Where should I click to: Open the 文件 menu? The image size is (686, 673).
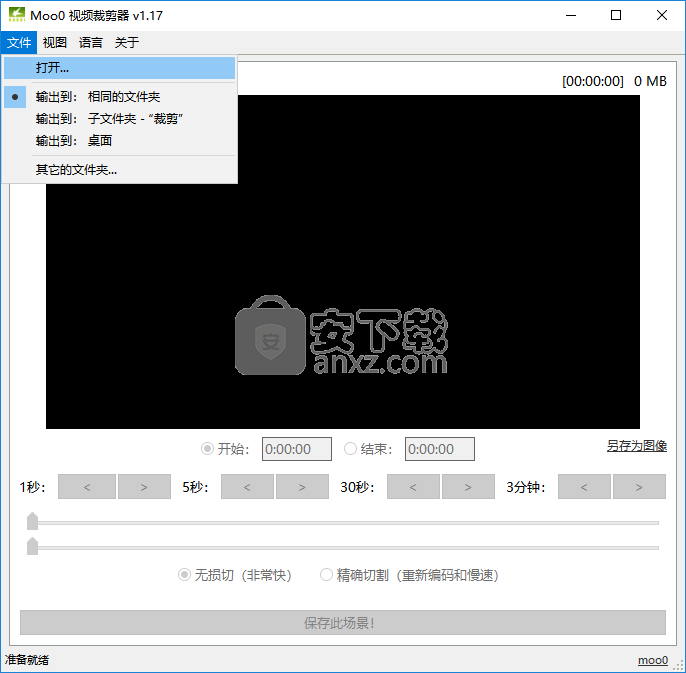click(x=19, y=42)
